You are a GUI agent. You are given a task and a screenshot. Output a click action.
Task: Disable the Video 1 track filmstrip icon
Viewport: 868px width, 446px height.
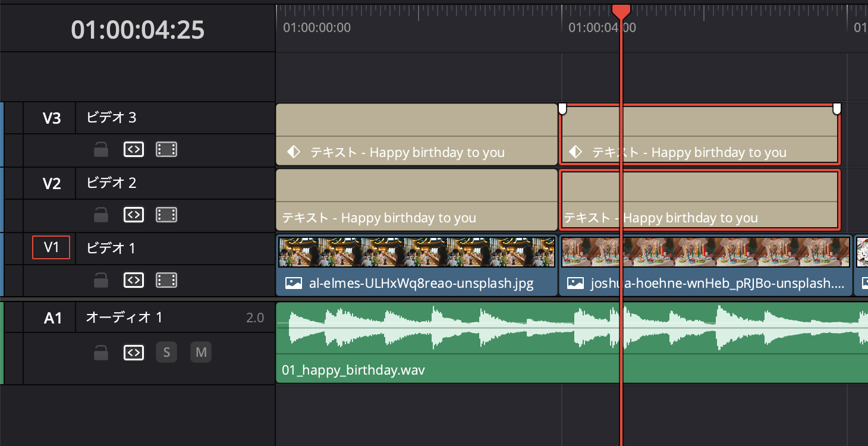click(166, 280)
